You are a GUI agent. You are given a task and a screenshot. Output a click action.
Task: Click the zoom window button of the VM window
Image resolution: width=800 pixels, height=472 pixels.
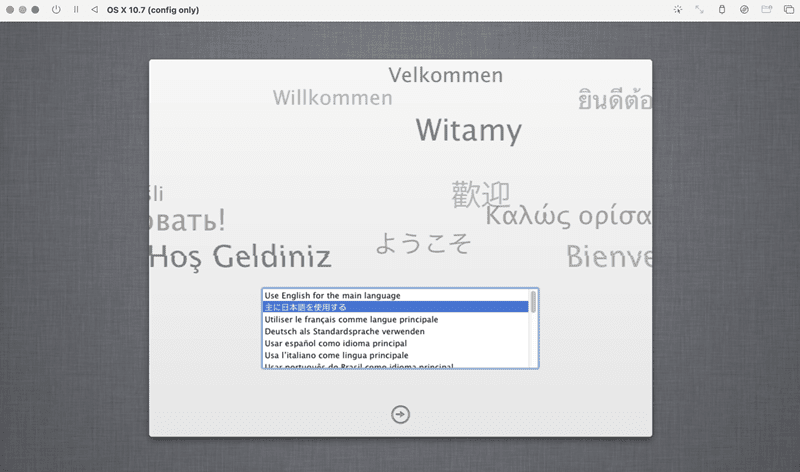35,10
